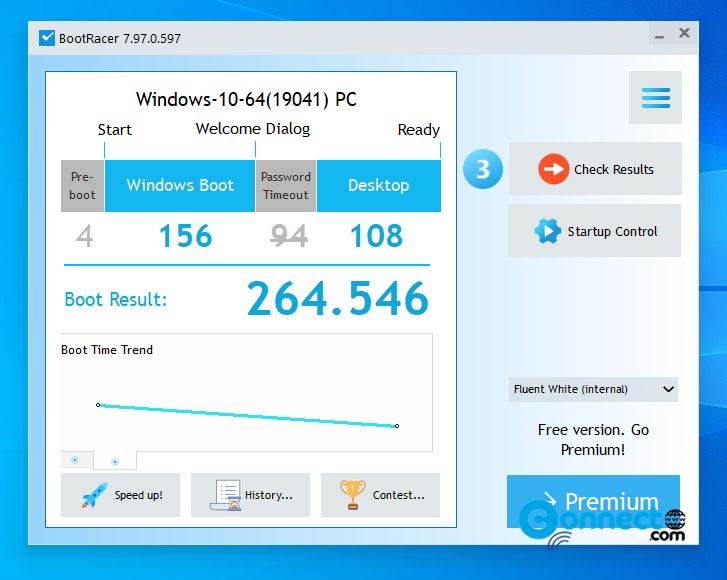Click the Password Timeout stage block
727x580 pixels.
click(x=286, y=186)
